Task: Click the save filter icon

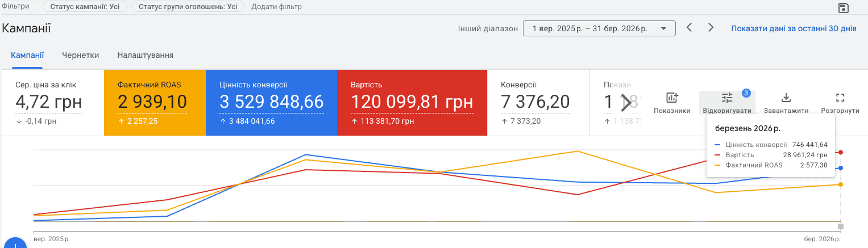Action: point(844,7)
